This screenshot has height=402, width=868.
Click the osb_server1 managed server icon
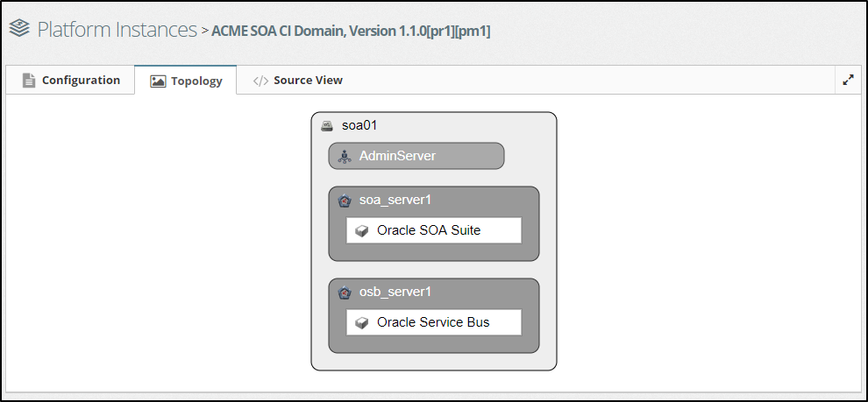coord(345,293)
